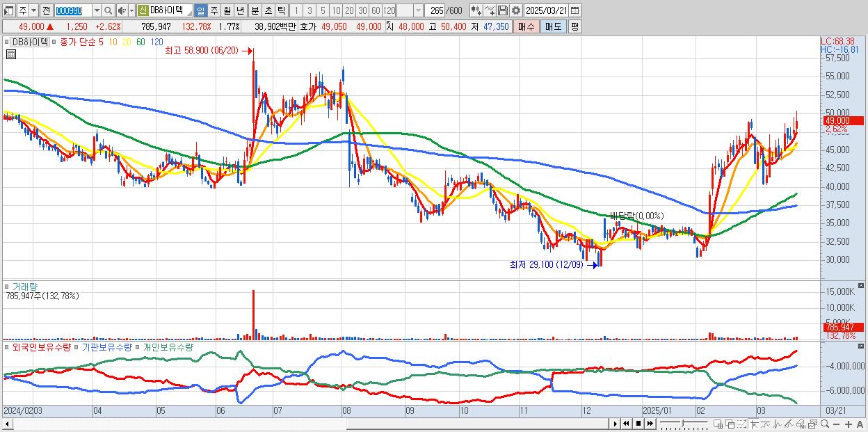Switch to the 년 (yearly) chart period
Viewport: 868px width, 432px height.
[241, 11]
